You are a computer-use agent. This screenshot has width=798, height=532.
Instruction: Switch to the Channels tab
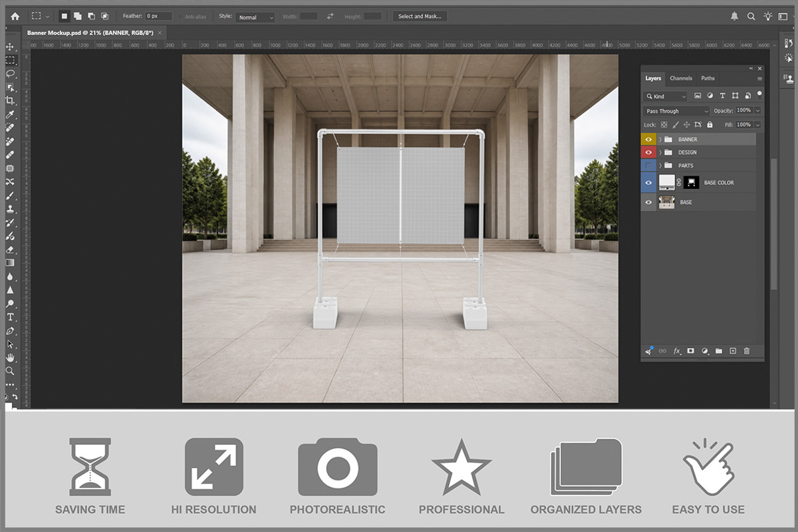pyautogui.click(x=681, y=78)
